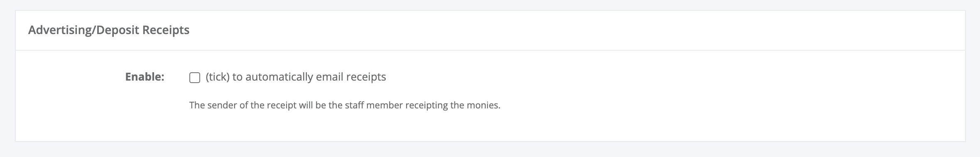Tick the automatically email receipts checkbox
Screen dimensions: 980x157
click(x=194, y=78)
